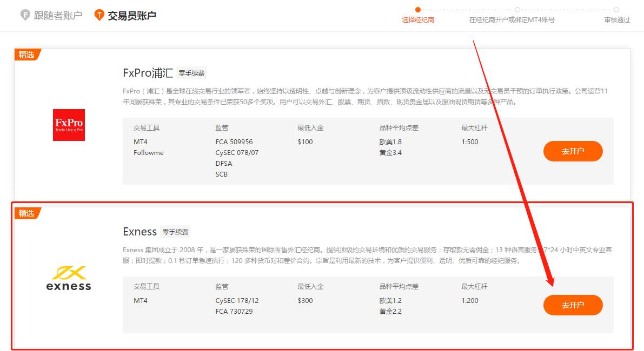644x351 pixels.
Task: Click the 零手续费 tag beside FxPro浦汇
Action: click(191, 73)
